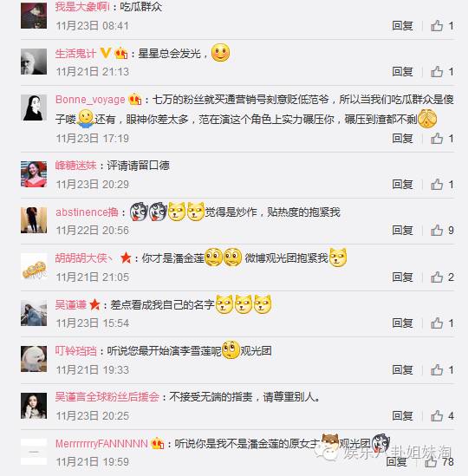Image resolution: width=468 pixels, height=476 pixels.
Task: Like 吴谨言全球粉丝后援会's comment
Action: tap(437, 415)
